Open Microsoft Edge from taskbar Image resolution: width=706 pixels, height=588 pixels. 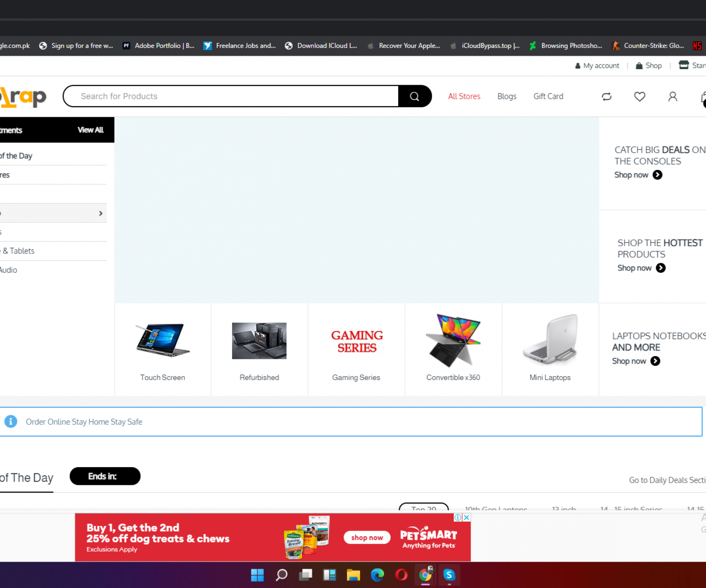point(377,575)
